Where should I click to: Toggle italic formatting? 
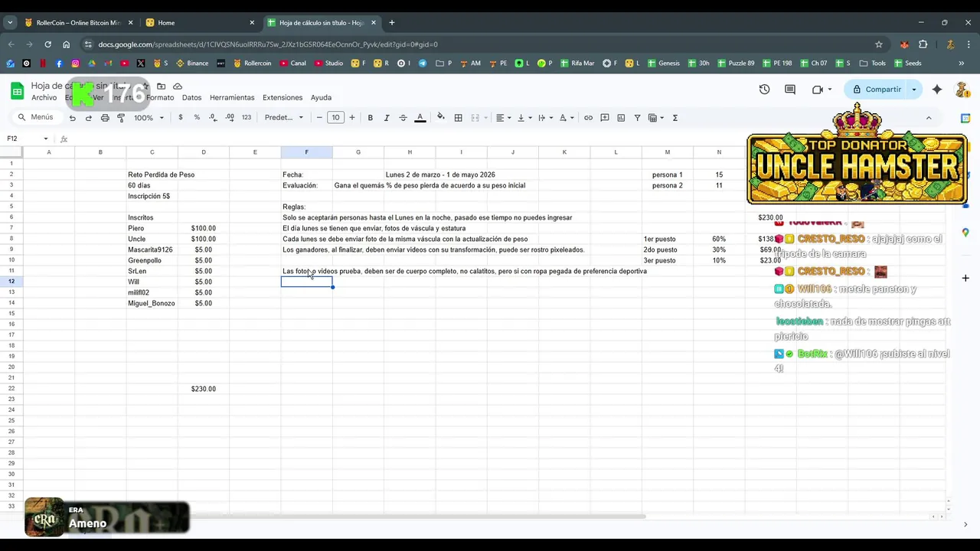387,118
